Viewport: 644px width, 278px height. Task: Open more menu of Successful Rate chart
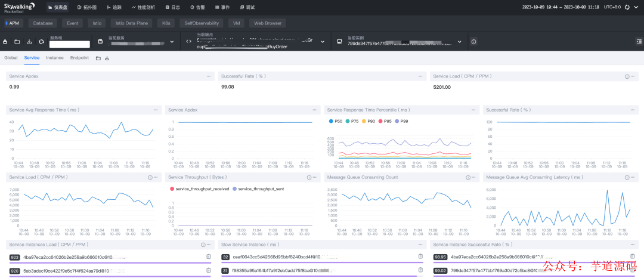coord(633,110)
